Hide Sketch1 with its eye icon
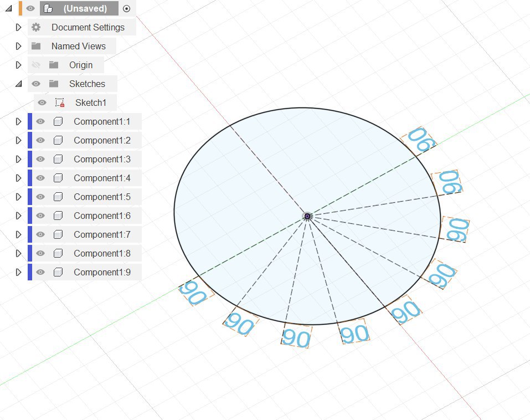 [x=42, y=103]
